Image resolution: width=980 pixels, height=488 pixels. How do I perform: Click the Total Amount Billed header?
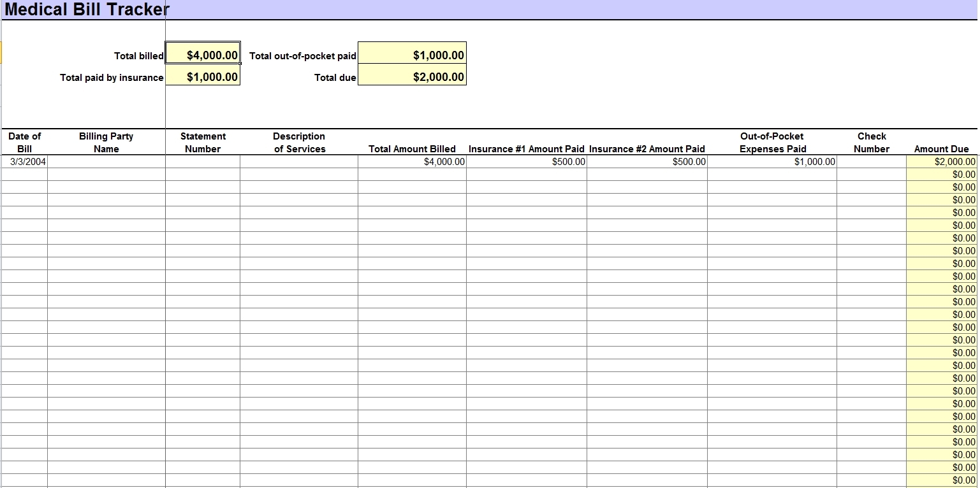[412, 148]
